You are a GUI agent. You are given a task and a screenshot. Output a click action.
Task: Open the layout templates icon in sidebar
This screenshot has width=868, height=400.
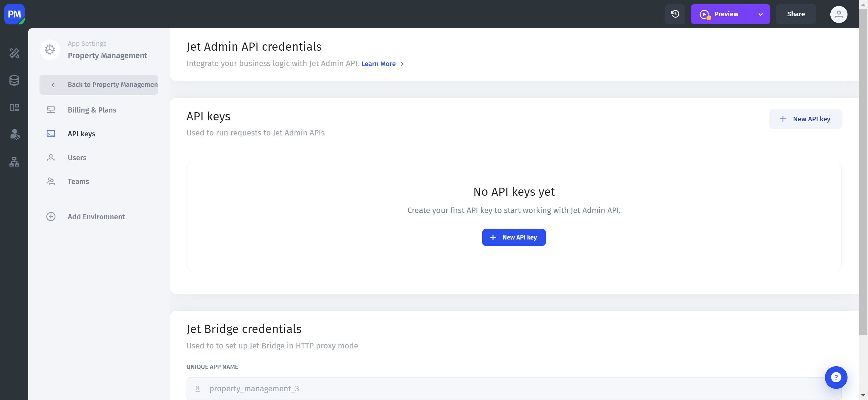[x=14, y=108]
